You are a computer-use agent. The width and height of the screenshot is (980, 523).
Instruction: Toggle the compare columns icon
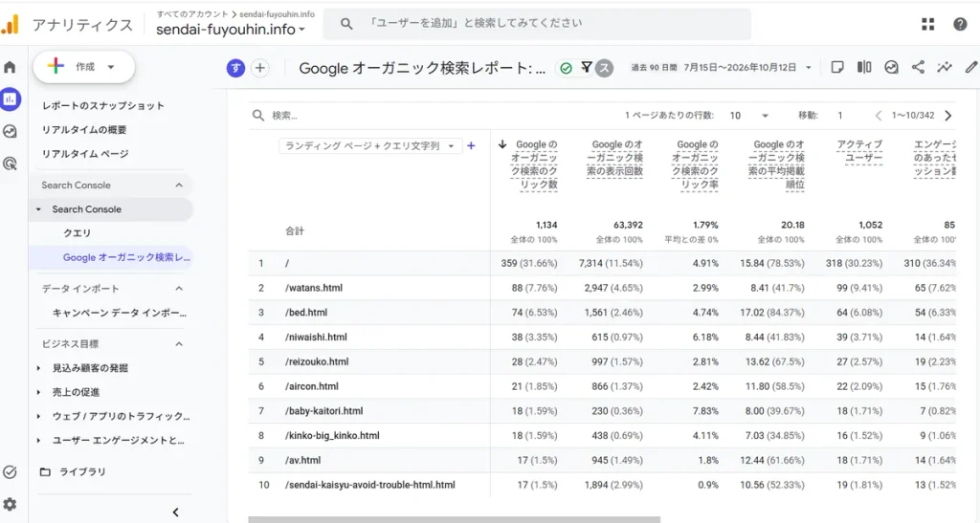pos(864,67)
